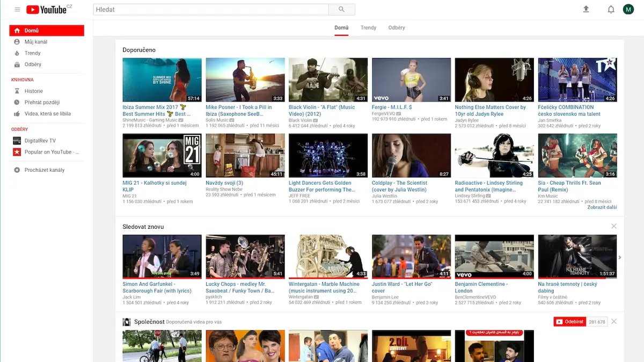Open the hamburger guide menu
This screenshot has height=362, width=644.
click(17, 10)
